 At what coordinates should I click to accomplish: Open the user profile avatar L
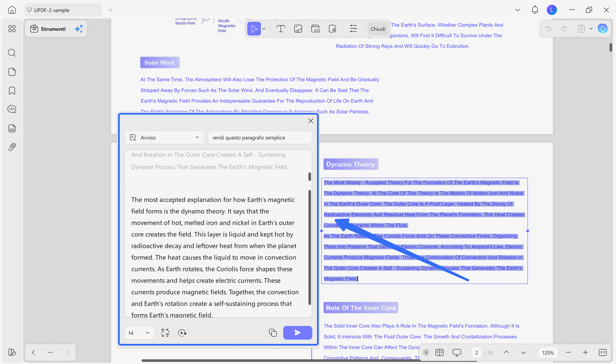[552, 10]
